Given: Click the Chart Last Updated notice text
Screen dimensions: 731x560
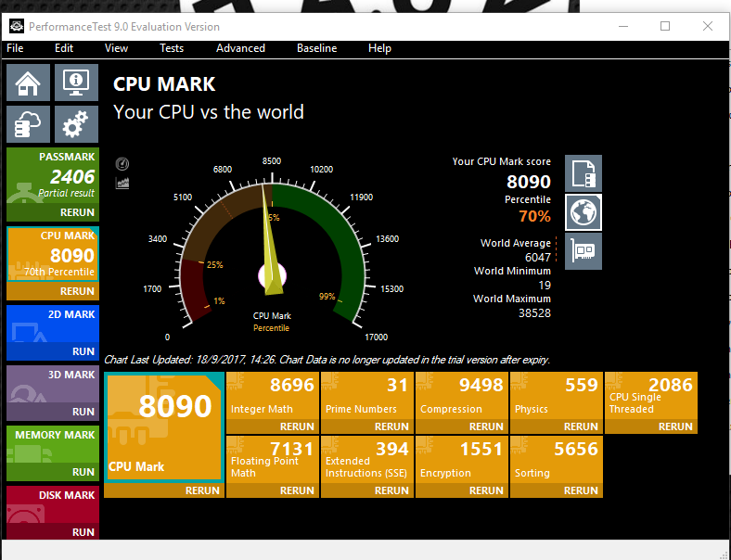Looking at the screenshot, I should point(327,360).
